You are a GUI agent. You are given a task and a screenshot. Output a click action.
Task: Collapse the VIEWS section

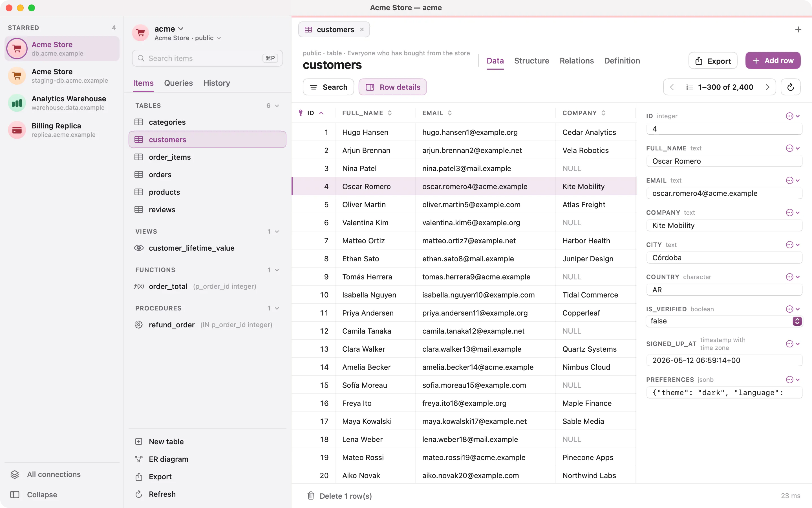point(277,231)
